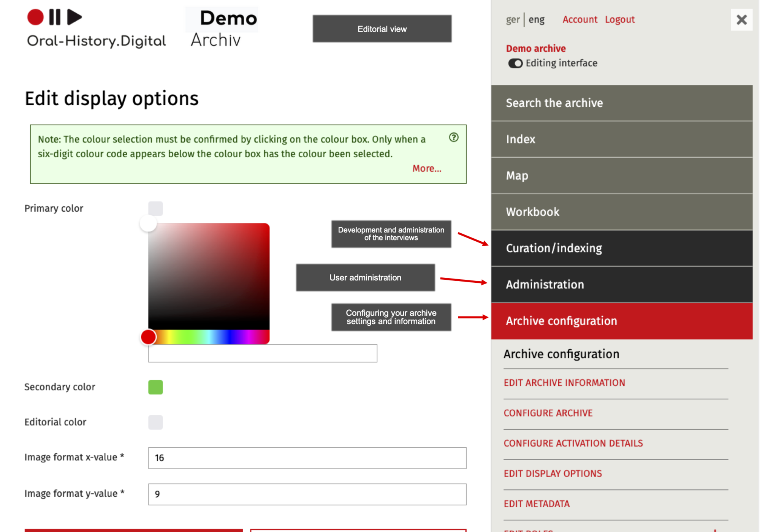
Task: Click the hue slider red handle
Action: tap(148, 337)
